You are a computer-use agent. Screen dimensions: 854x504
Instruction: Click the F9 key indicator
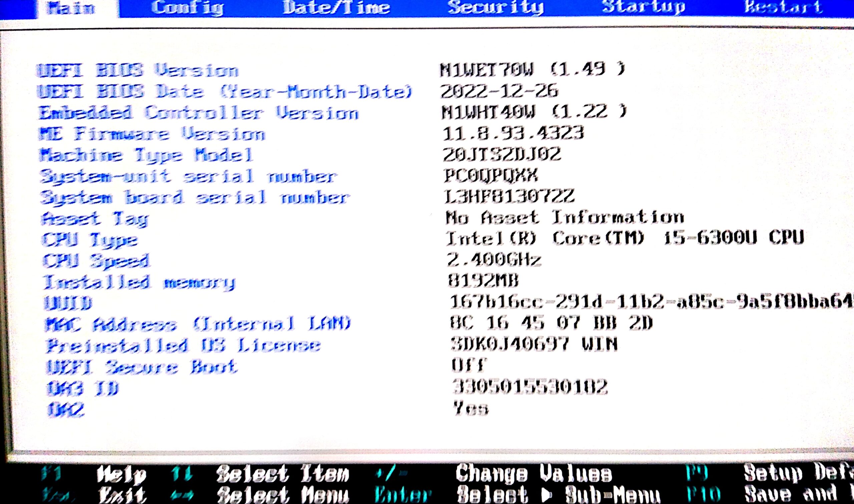(697, 473)
